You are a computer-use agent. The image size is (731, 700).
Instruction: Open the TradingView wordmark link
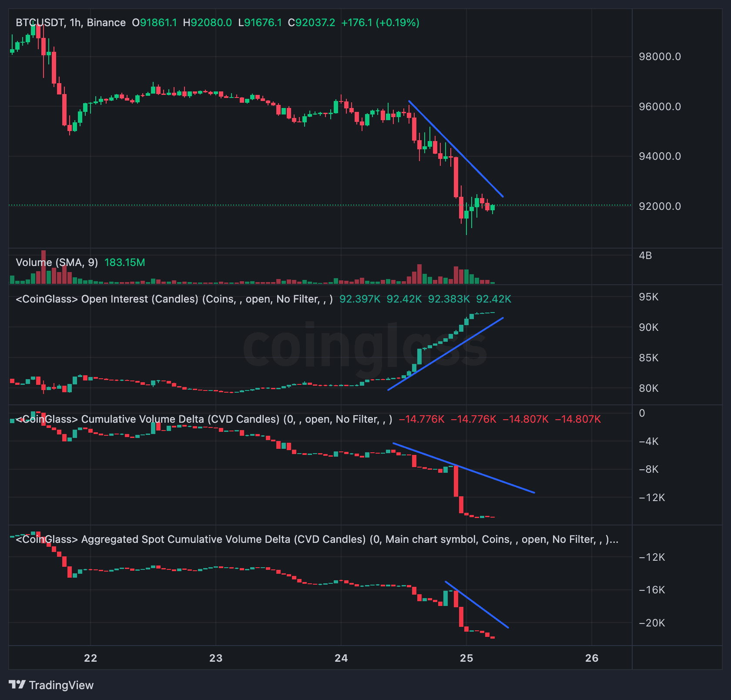pyautogui.click(x=61, y=685)
